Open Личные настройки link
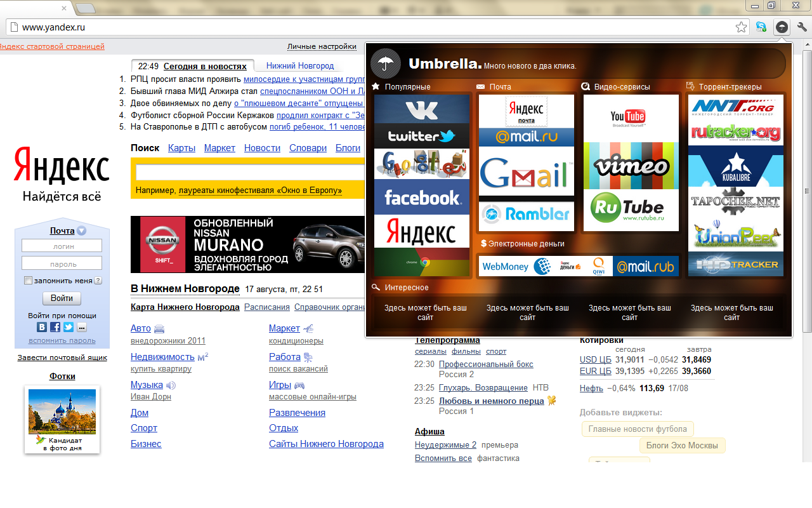 pos(322,46)
